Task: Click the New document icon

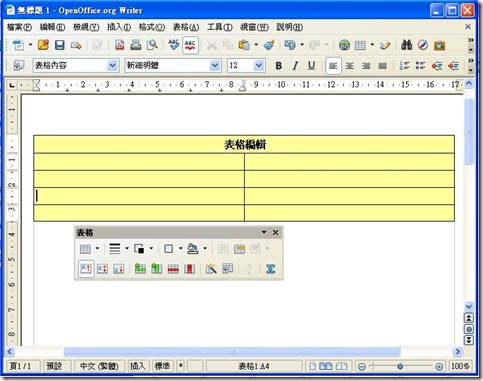Action: (18, 45)
